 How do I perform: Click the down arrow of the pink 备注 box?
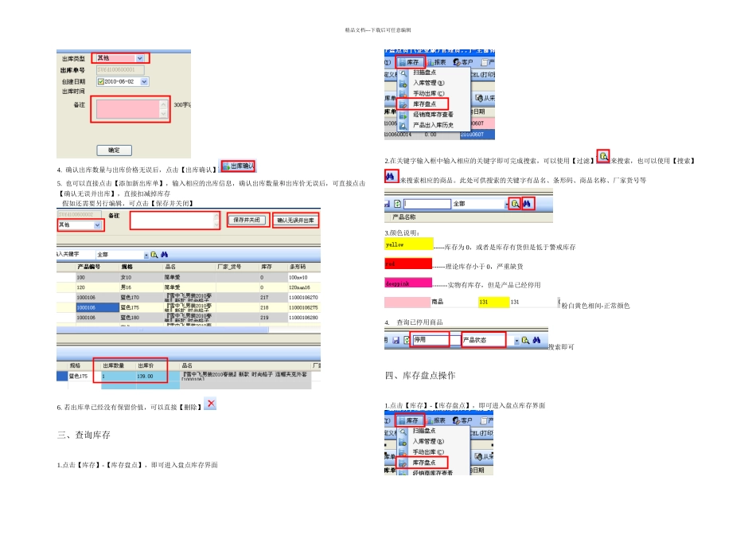tap(163, 114)
